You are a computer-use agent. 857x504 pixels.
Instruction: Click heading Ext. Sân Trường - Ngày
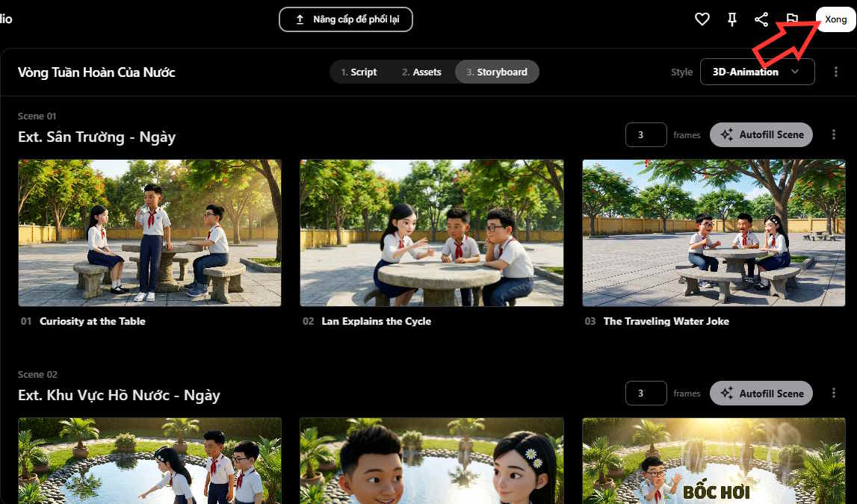[96, 137]
